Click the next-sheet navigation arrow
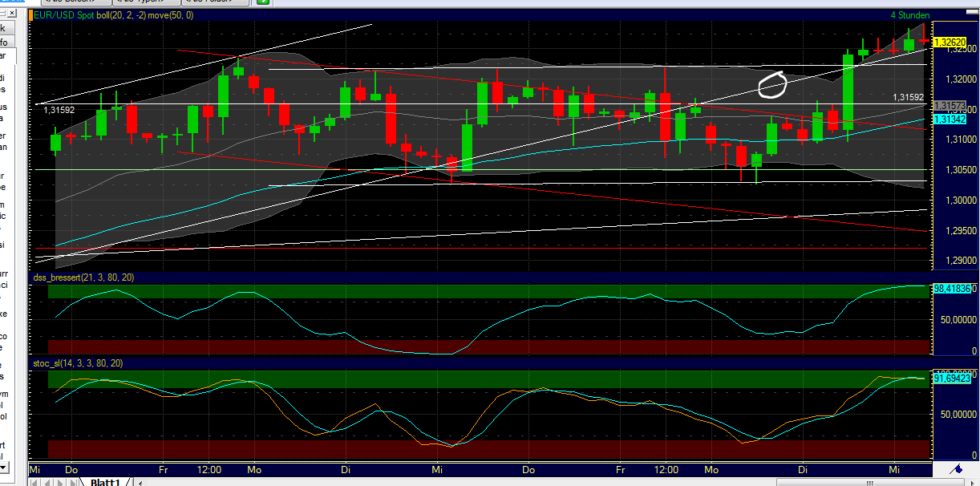The height and width of the screenshot is (486, 980). coord(59,481)
